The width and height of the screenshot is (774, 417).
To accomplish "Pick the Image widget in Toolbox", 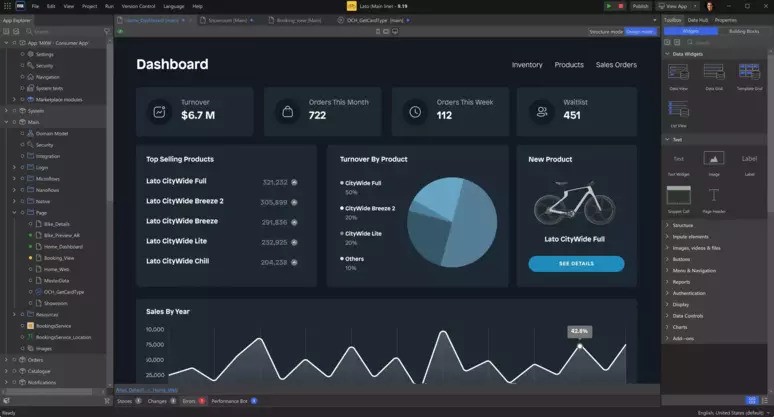I will [714, 158].
